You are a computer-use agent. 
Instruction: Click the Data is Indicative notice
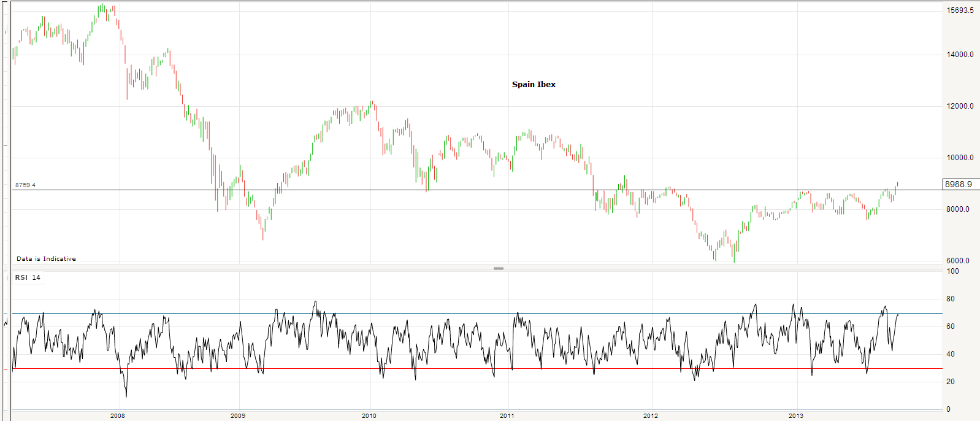click(x=46, y=259)
